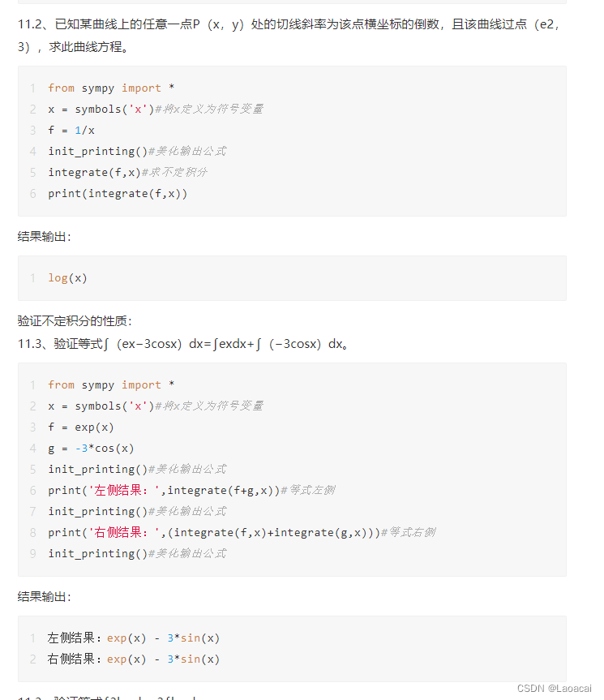
Task: Click the 'g = -3*cos(x)' code line
Action: pyautogui.click(x=91, y=449)
